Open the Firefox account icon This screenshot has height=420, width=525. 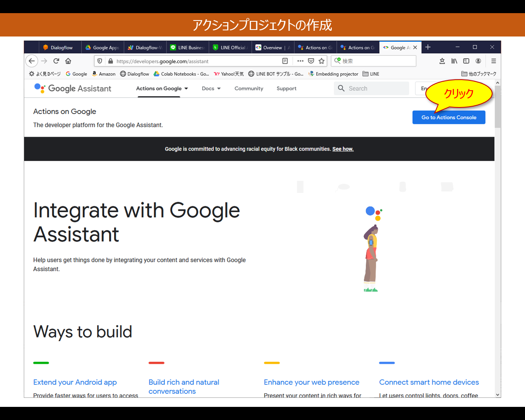(478, 61)
